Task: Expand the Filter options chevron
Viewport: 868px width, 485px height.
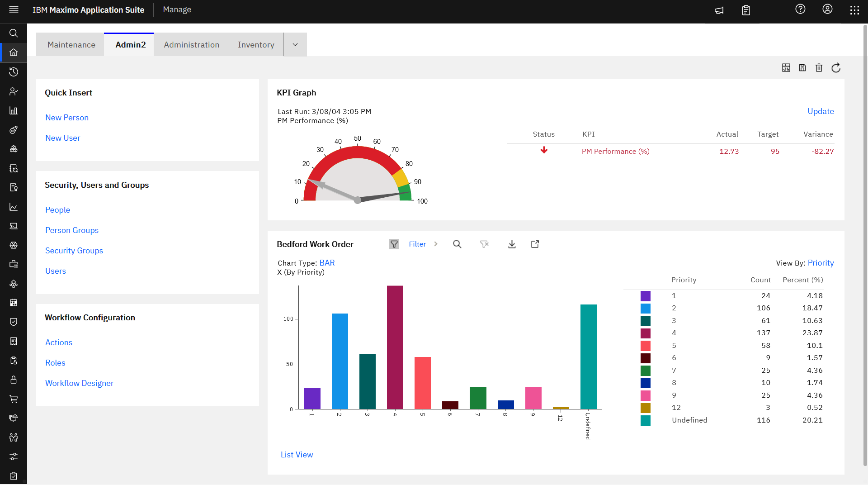Action: (435, 244)
